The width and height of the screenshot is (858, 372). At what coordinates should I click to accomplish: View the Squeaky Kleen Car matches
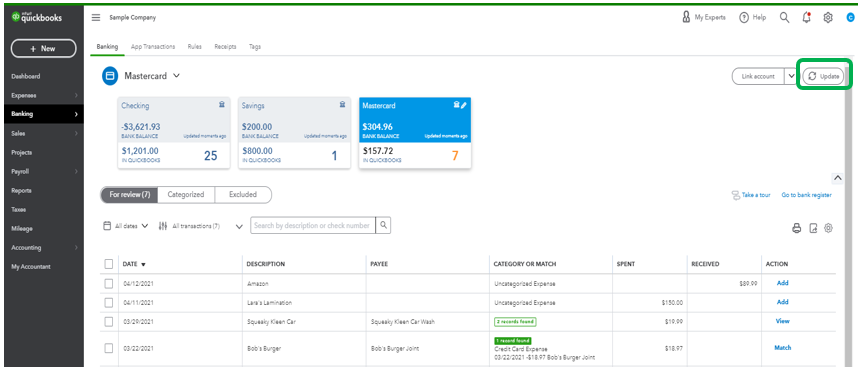782,321
